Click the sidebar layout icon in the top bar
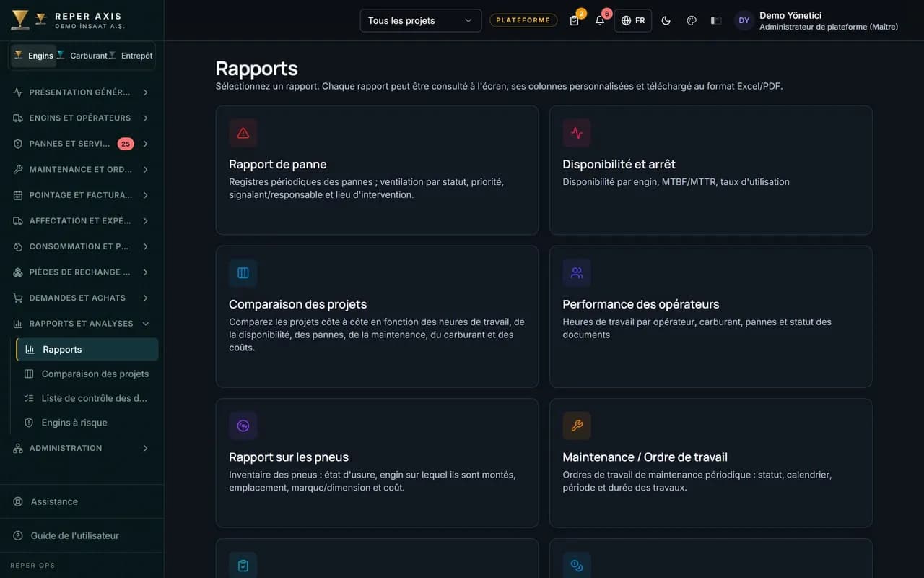 click(716, 20)
